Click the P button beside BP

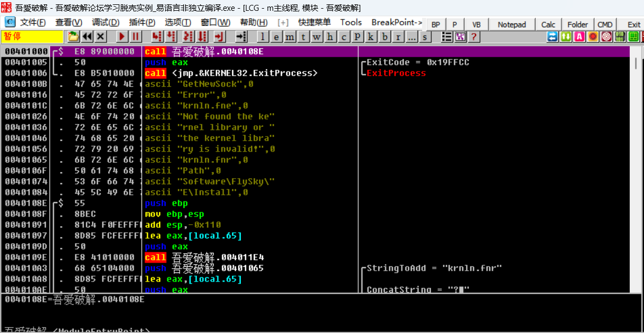(455, 25)
